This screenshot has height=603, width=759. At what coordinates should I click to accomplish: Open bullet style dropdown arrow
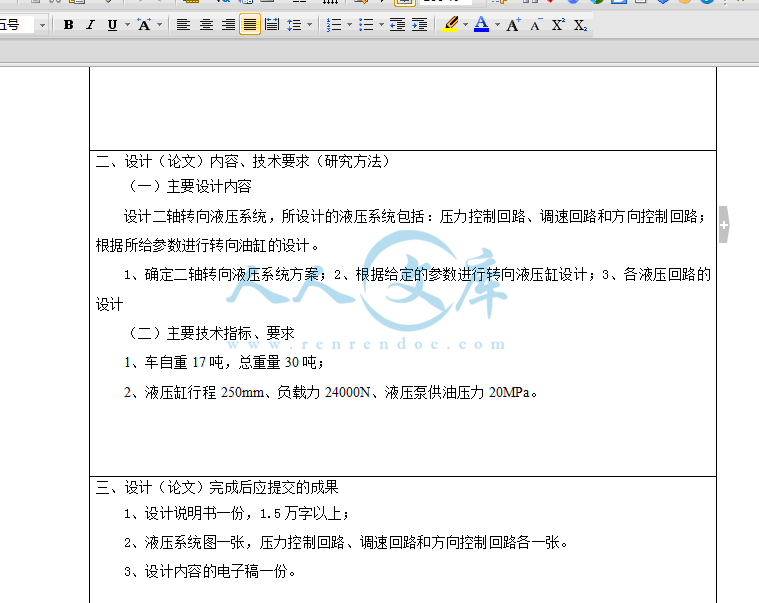click(381, 25)
